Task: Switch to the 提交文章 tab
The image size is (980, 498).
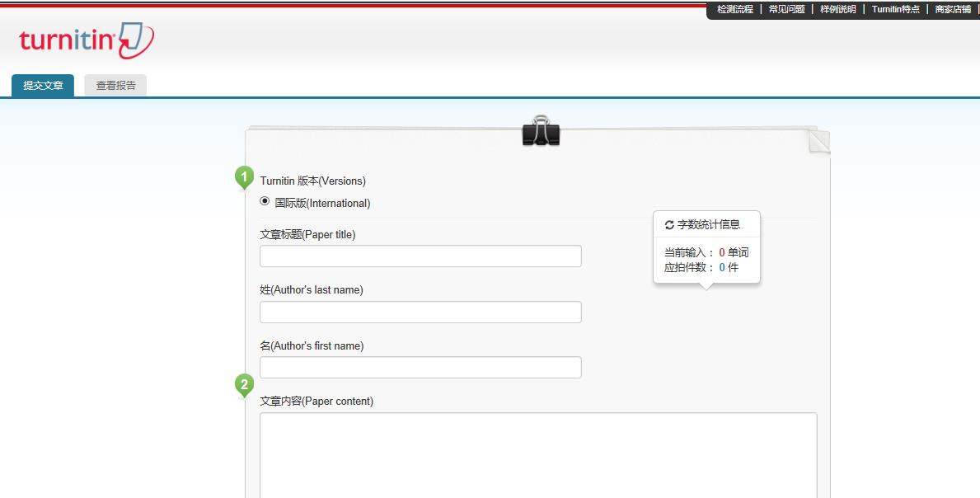Action: 43,86
